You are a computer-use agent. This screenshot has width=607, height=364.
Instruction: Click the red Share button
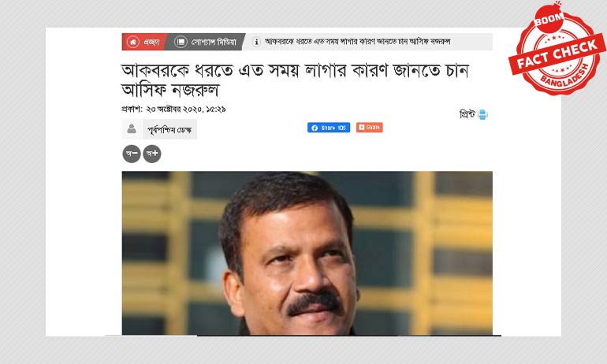pyautogui.click(x=369, y=128)
